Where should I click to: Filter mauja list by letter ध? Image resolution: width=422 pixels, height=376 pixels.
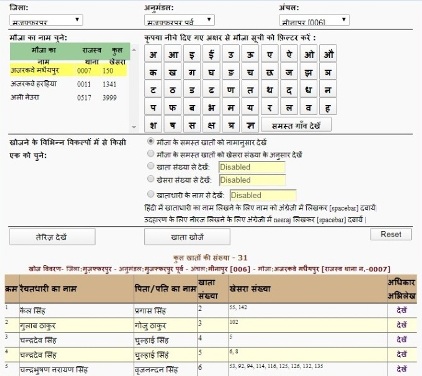point(309,89)
